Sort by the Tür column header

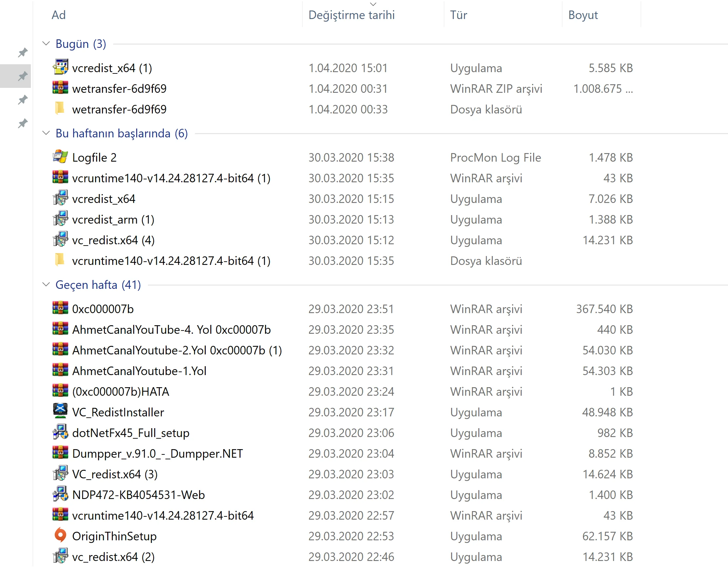click(x=458, y=15)
